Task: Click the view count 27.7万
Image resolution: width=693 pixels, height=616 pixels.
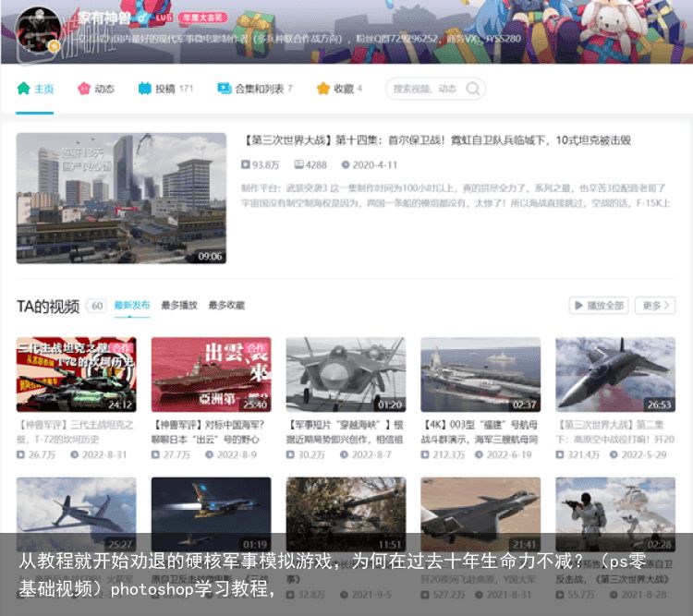Action: 171,454
